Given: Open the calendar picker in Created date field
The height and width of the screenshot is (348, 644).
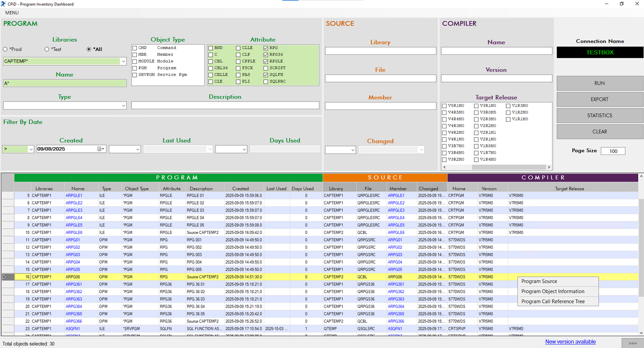Looking at the screenshot, I should [x=101, y=149].
